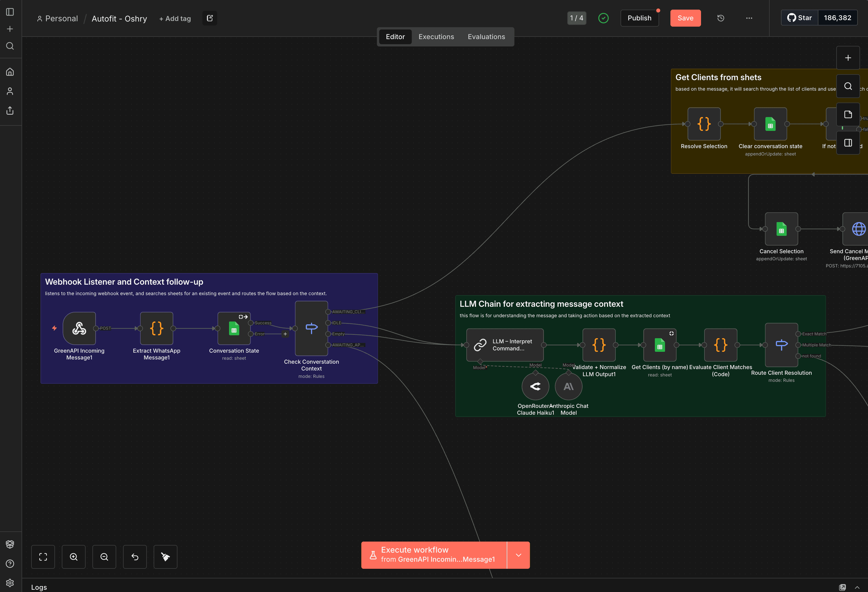This screenshot has height=592, width=868.
Task: Select the Clear conversation state node
Action: (770, 124)
